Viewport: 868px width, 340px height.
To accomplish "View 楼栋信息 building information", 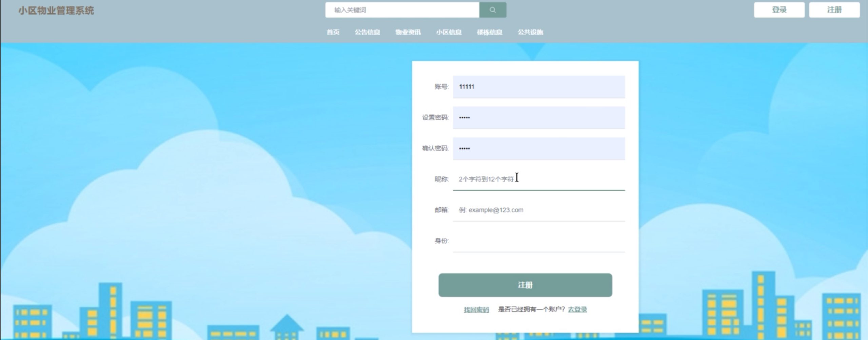I will pos(490,32).
